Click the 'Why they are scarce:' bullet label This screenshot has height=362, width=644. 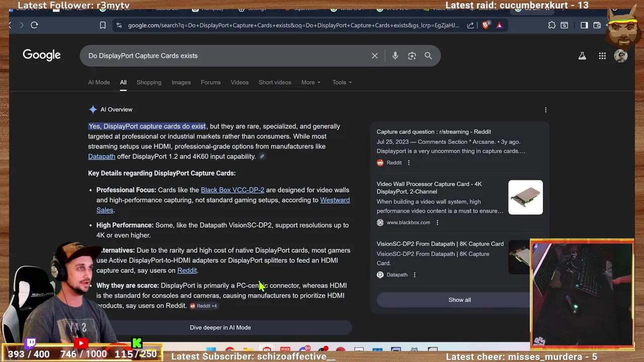[x=128, y=286]
